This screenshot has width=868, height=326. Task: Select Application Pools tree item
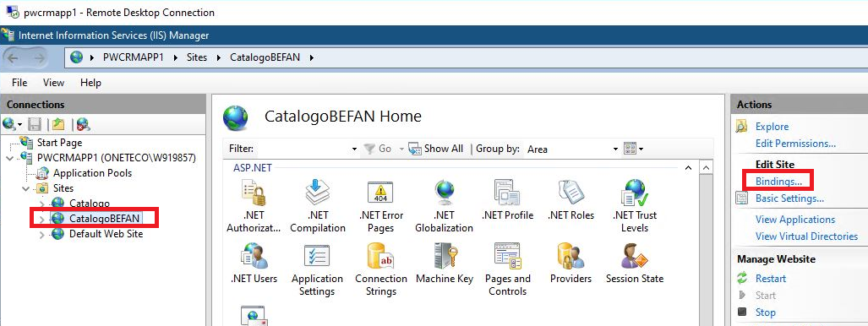[92, 172]
